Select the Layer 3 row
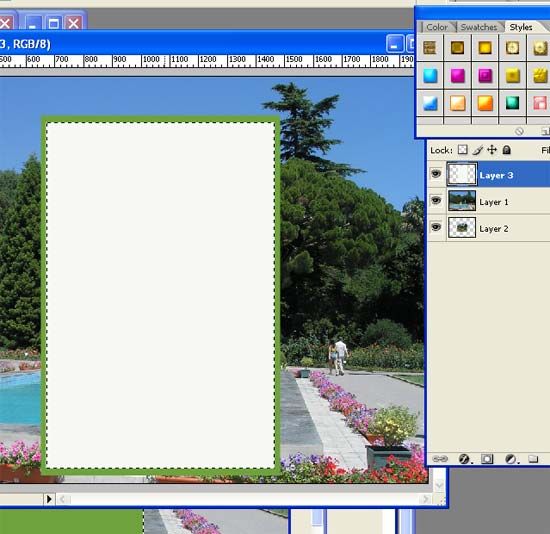The width and height of the screenshot is (550, 534). point(489,174)
